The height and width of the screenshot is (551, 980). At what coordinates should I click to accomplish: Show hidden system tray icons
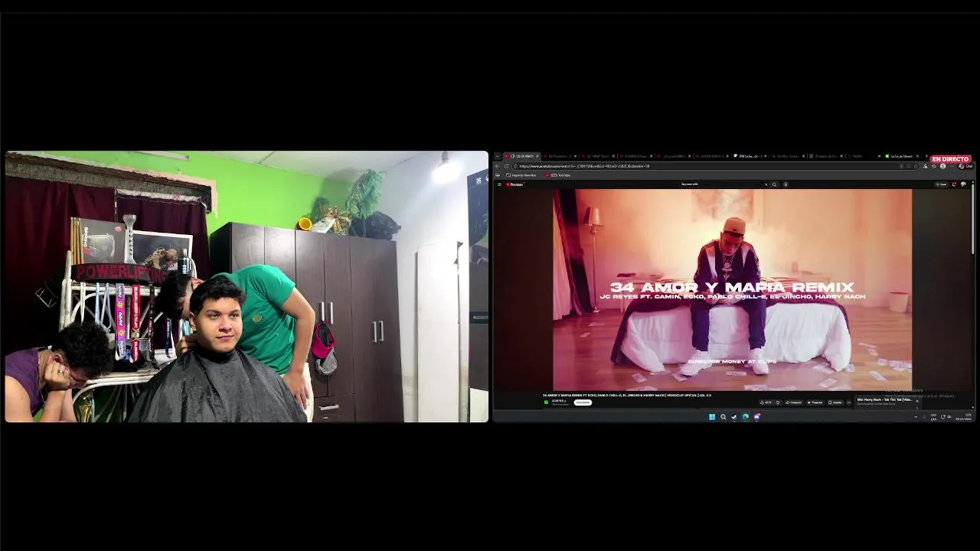tap(916, 417)
